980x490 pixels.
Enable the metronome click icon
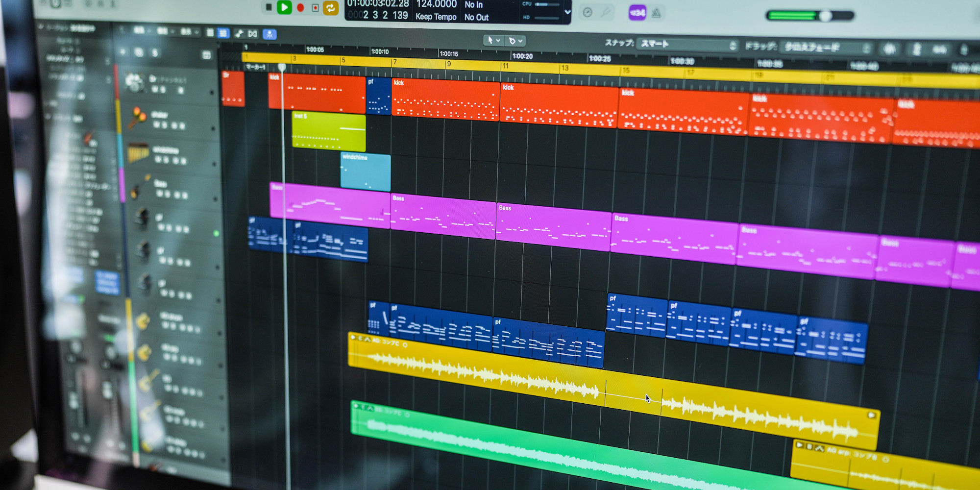(656, 14)
